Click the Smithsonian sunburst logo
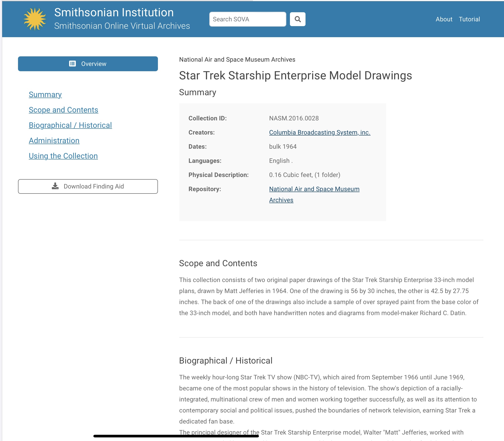Image resolution: width=504 pixels, height=441 pixels. (x=35, y=19)
